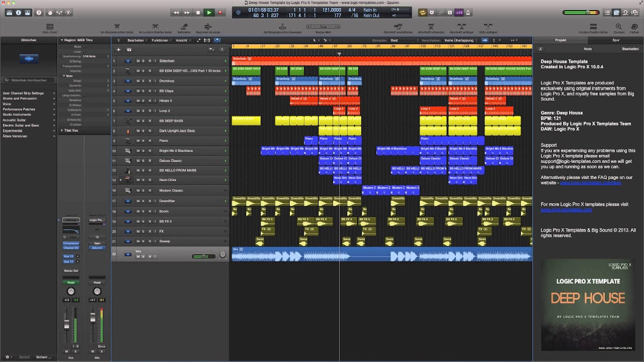
Task: Toggle the Inspector button
Action: click(x=19, y=12)
